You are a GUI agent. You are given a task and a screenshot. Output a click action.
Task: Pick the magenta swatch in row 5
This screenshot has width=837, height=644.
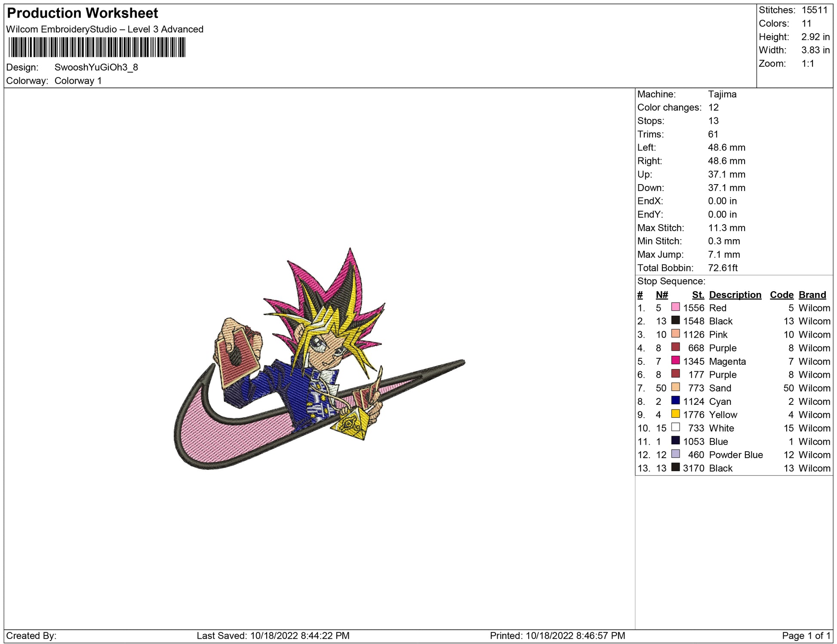[x=675, y=361]
